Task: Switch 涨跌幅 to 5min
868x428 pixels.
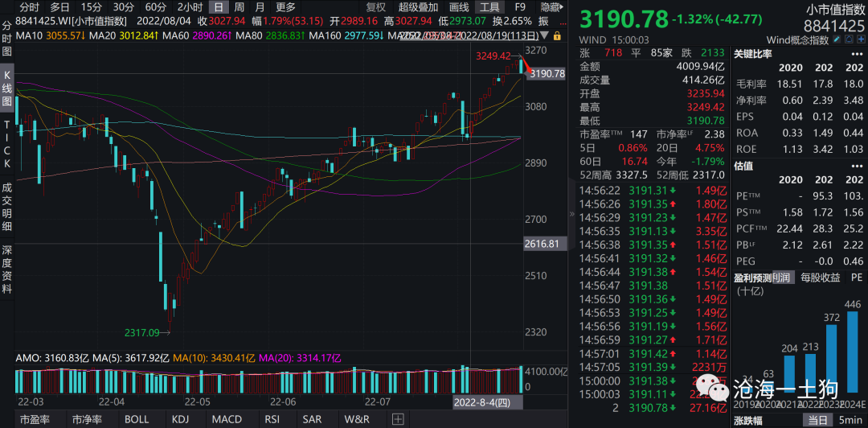Action: point(850,420)
